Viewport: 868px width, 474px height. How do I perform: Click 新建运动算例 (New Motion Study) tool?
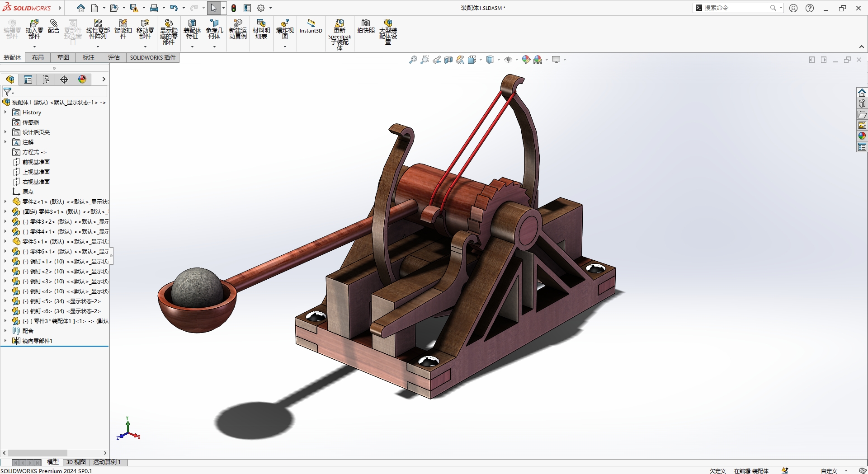click(238, 29)
